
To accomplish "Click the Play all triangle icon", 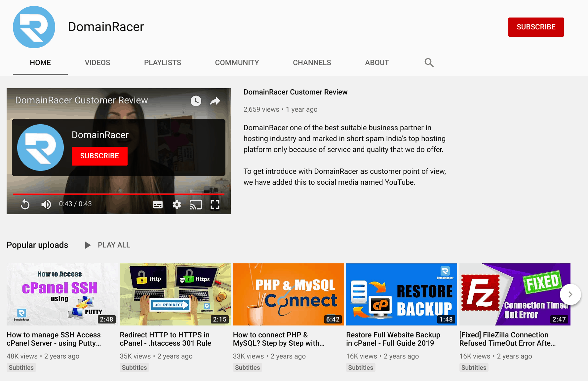I will [x=88, y=245].
